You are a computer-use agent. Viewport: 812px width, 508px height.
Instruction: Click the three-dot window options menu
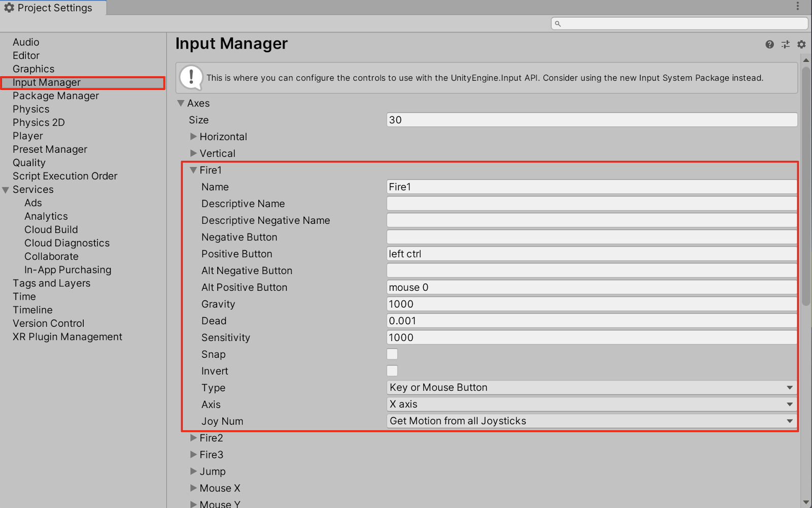click(798, 6)
